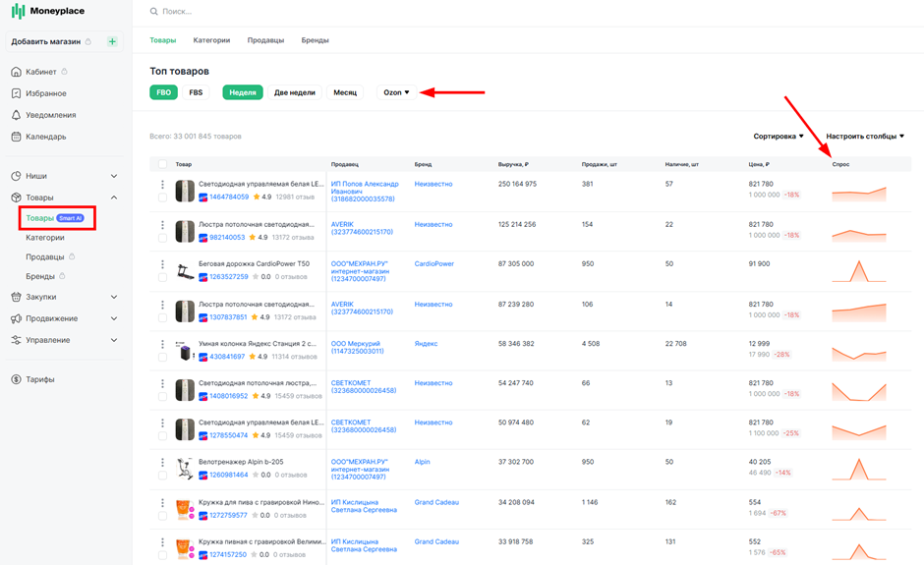Open the Ozon marketplace dropdown
Viewport: 924px width, 565px height.
pyautogui.click(x=396, y=92)
